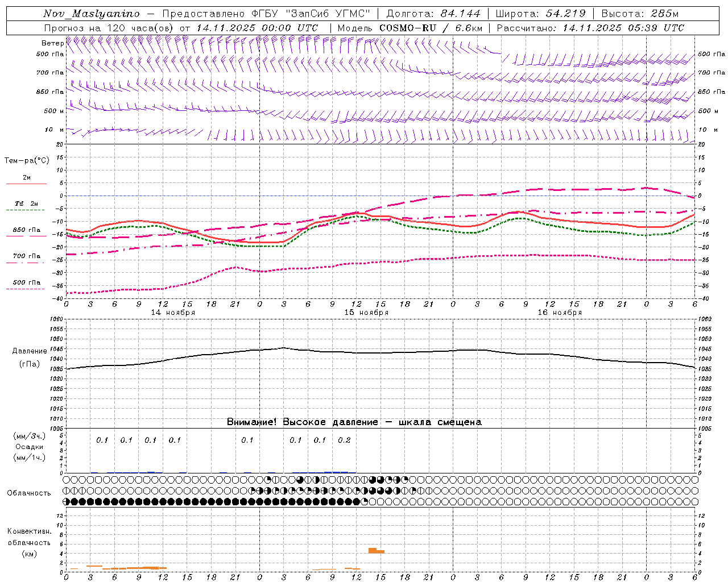Click the model label COSMO-RU / 6.6км
The image size is (728, 582).
tap(431, 28)
